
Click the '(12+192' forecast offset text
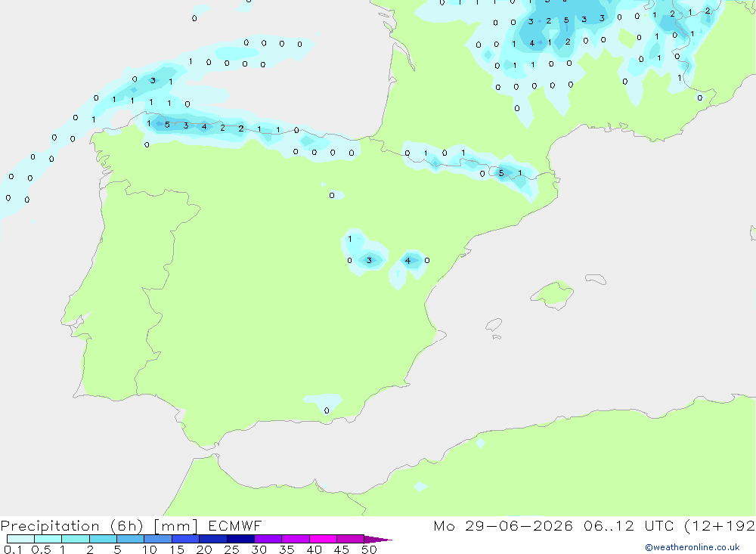tap(720, 525)
